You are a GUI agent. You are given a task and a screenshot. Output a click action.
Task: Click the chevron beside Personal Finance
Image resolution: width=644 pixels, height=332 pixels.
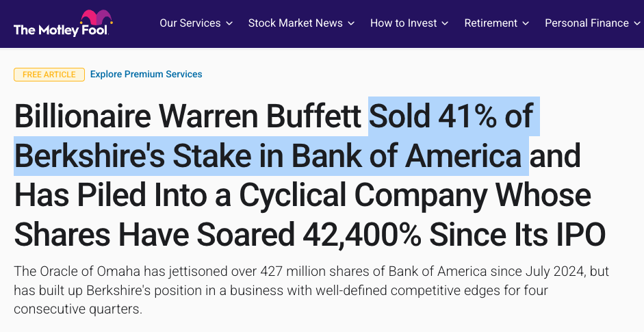[x=637, y=23]
